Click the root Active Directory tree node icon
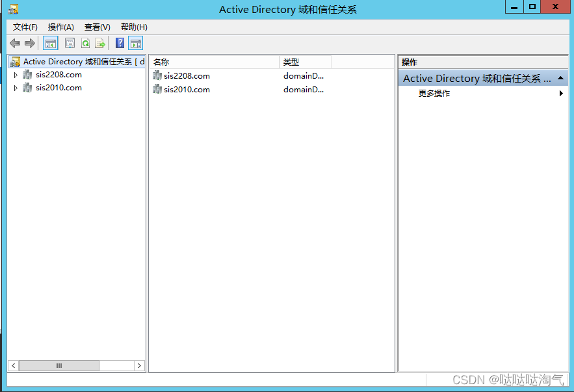The height and width of the screenshot is (392, 574). point(15,62)
